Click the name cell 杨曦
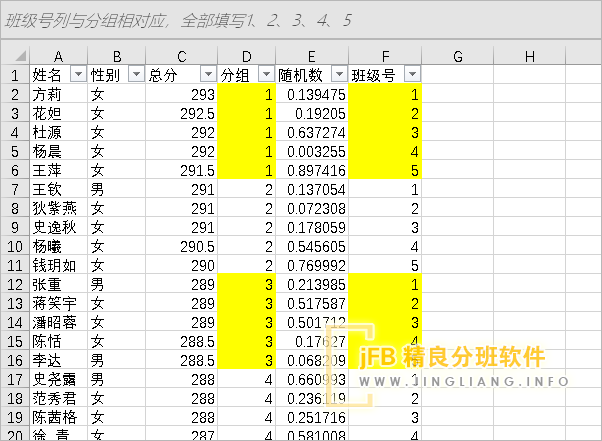The image size is (602, 441). point(59,246)
